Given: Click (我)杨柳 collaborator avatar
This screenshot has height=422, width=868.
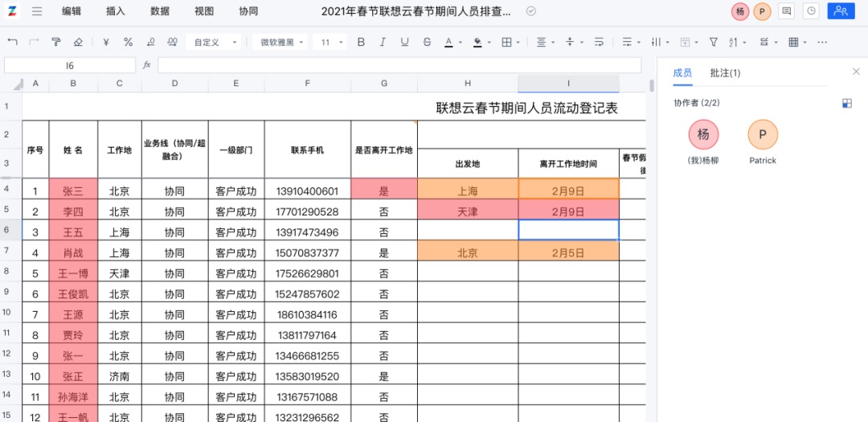Looking at the screenshot, I should coord(703,134).
